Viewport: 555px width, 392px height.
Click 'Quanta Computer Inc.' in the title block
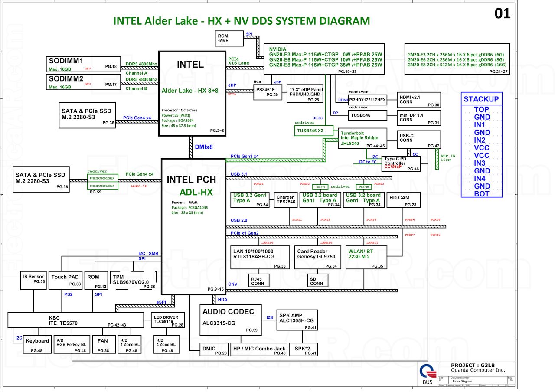tap(477, 371)
